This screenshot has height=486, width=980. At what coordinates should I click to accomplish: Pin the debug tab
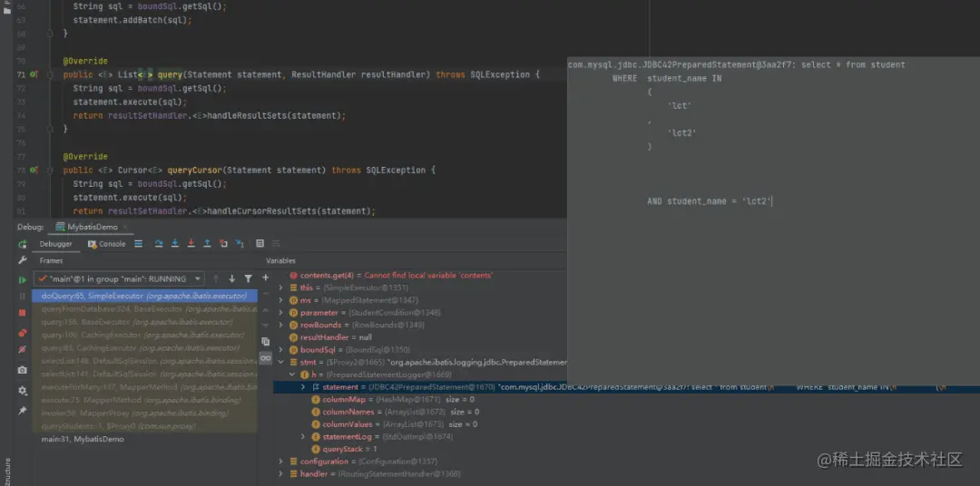pos(23,411)
